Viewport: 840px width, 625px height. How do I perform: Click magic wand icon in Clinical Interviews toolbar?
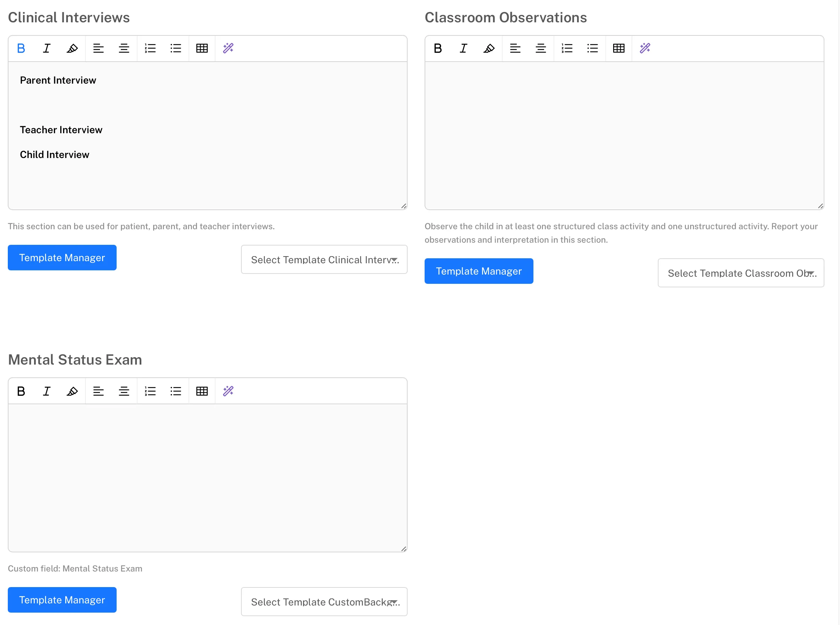(x=228, y=49)
